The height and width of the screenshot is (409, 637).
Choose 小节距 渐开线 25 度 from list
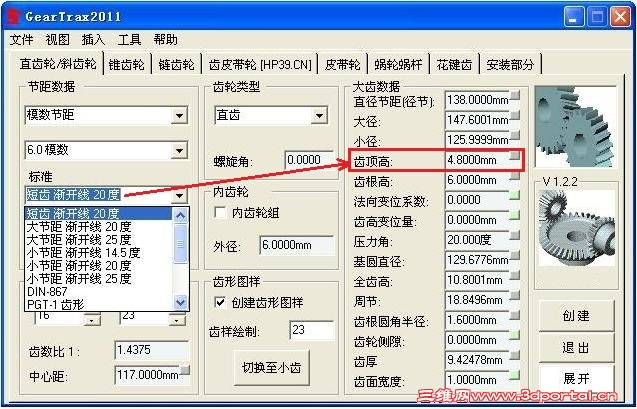[x=99, y=279]
